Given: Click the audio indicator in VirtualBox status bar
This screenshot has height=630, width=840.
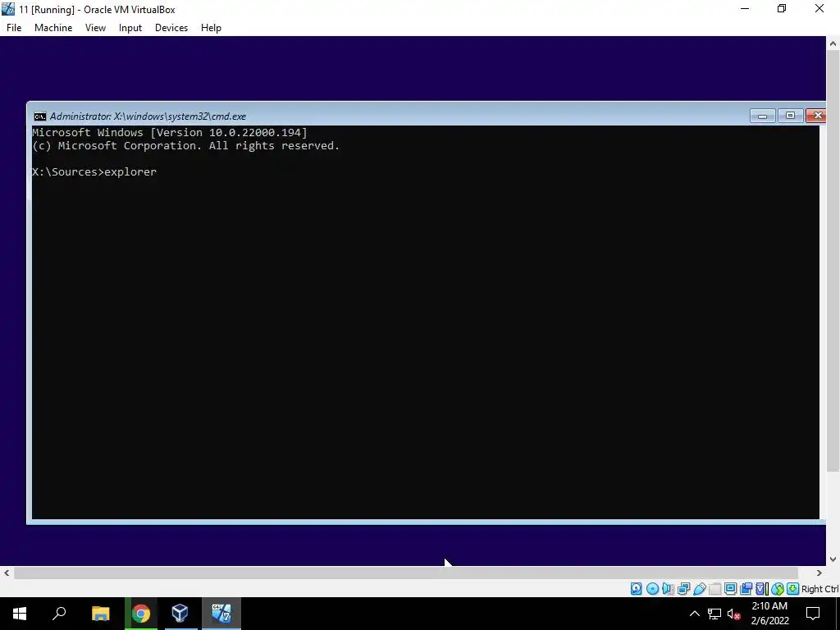Looking at the screenshot, I should [668, 589].
